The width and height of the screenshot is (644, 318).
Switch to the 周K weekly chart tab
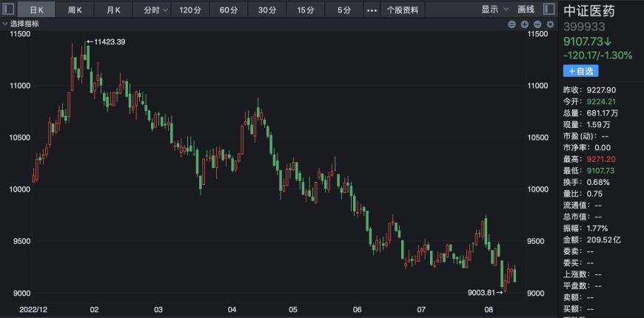click(x=75, y=10)
